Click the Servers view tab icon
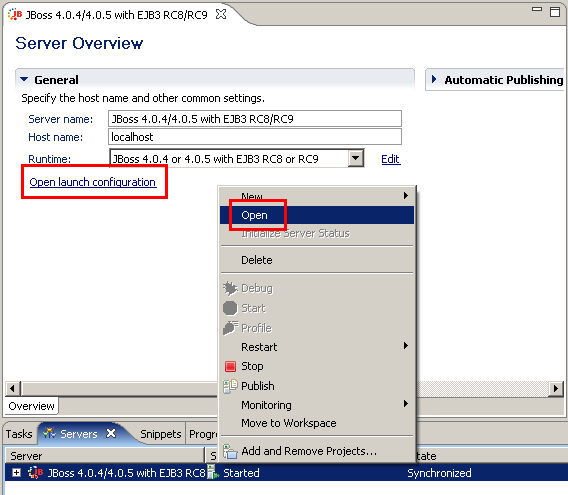Viewport: 568px width, 495px height. click(x=49, y=433)
